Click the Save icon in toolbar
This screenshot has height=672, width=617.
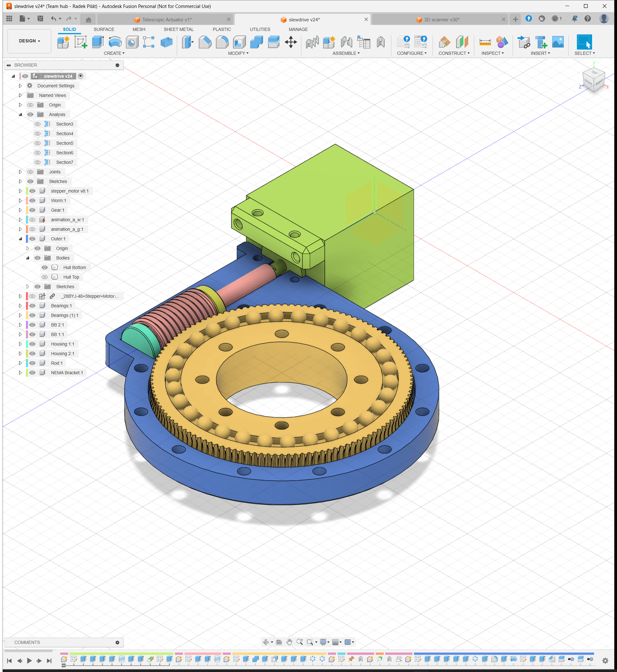click(40, 19)
